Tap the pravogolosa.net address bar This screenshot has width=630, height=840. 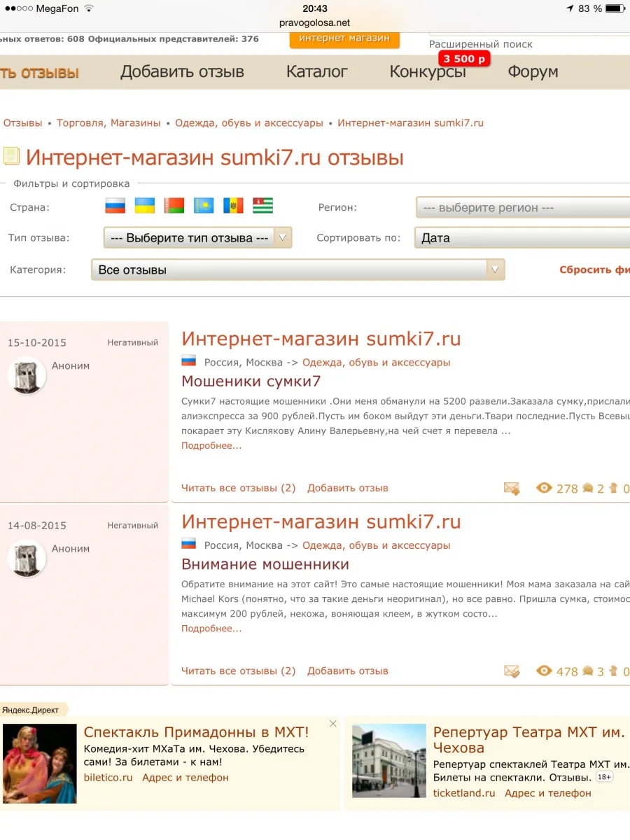[x=314, y=23]
